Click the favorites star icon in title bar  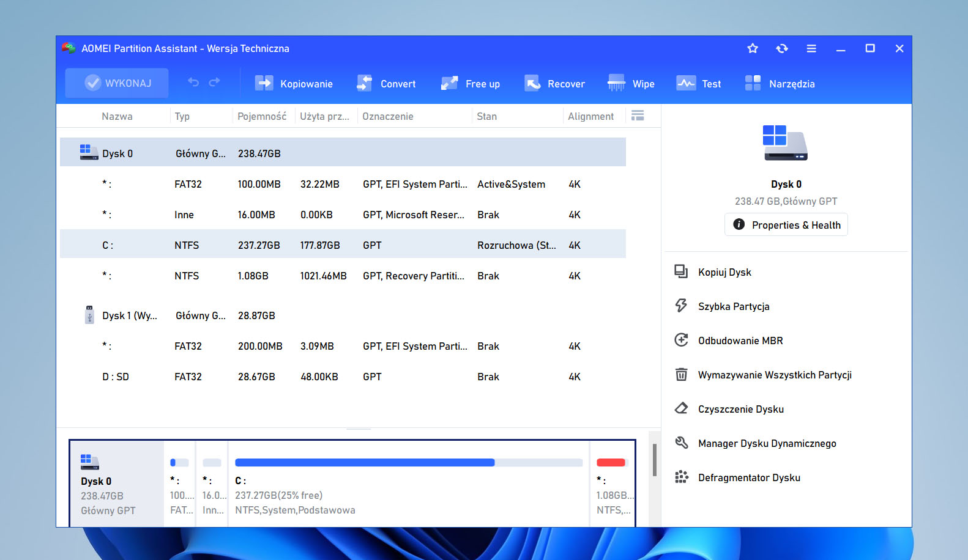click(x=753, y=48)
